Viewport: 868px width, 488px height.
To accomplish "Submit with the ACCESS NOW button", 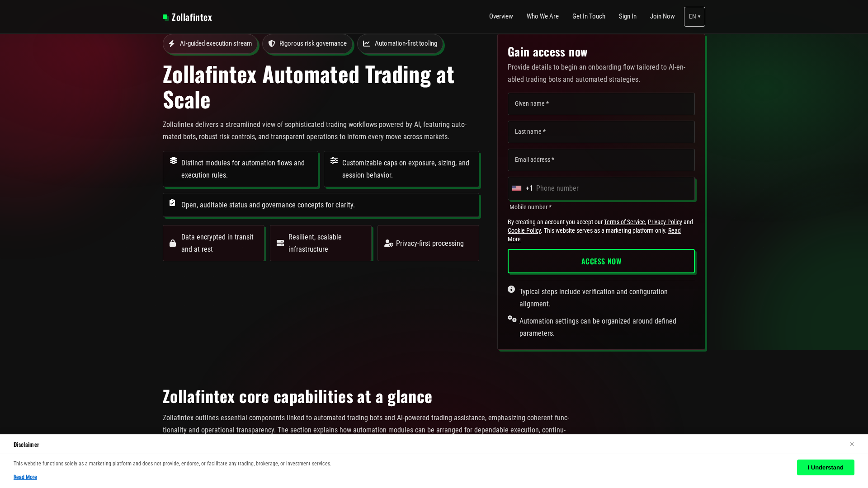I will point(601,261).
